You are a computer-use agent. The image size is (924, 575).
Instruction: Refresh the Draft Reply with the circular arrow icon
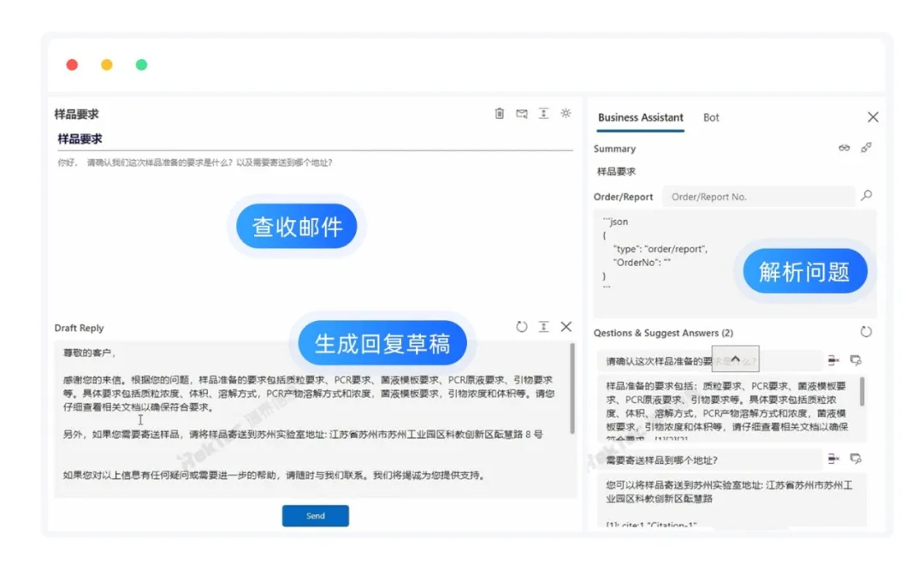point(522,326)
